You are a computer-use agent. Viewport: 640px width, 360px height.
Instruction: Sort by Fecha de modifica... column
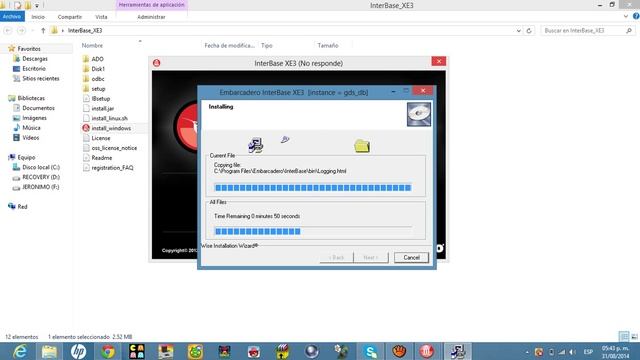point(229,46)
